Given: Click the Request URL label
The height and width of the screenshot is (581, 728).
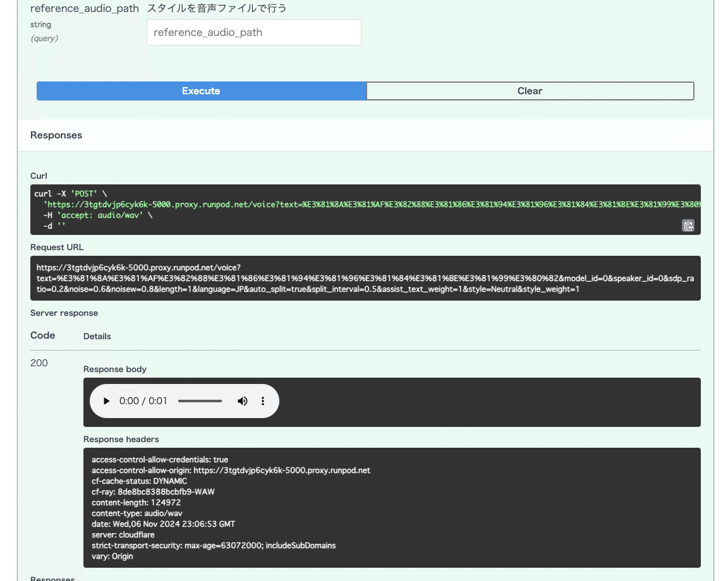Looking at the screenshot, I should click(x=57, y=248).
